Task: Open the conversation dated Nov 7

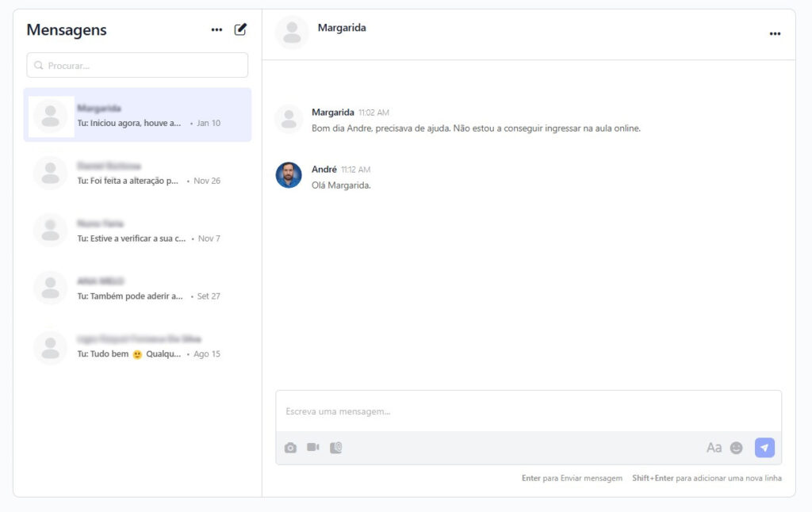Action: click(137, 231)
